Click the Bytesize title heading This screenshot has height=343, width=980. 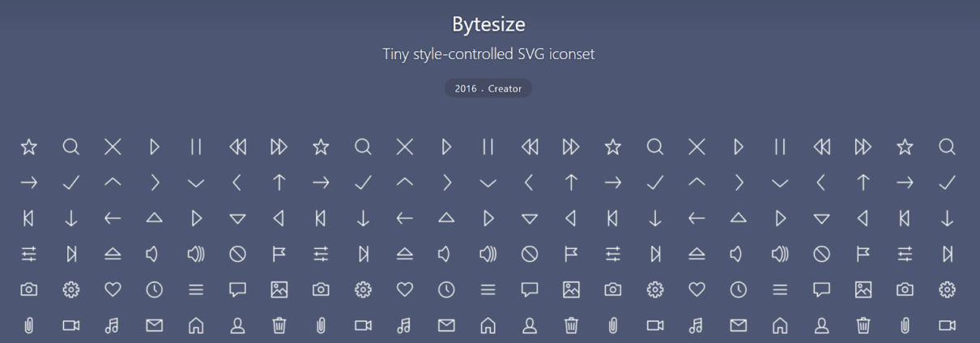[488, 24]
